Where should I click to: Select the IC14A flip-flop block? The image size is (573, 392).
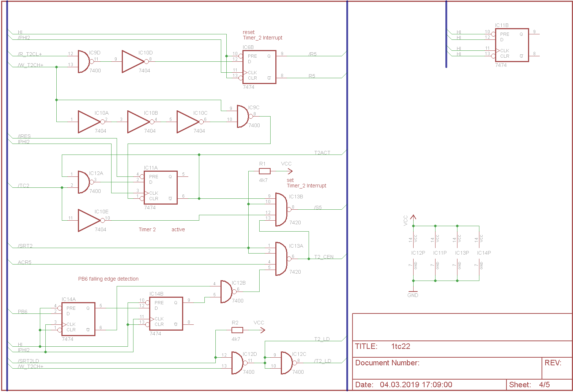click(x=78, y=319)
